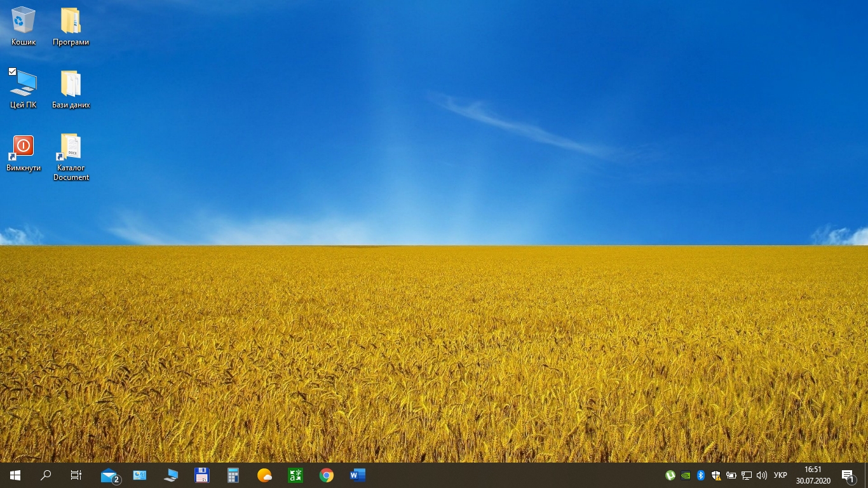868x488 pixels.
Task: Check battery status via the tray icon
Action: tap(731, 475)
